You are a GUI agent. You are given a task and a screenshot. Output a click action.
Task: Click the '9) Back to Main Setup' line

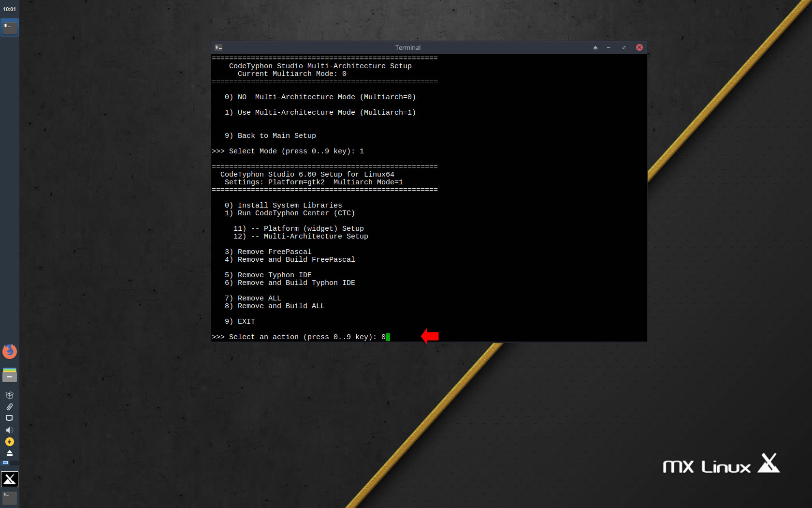pyautogui.click(x=270, y=135)
